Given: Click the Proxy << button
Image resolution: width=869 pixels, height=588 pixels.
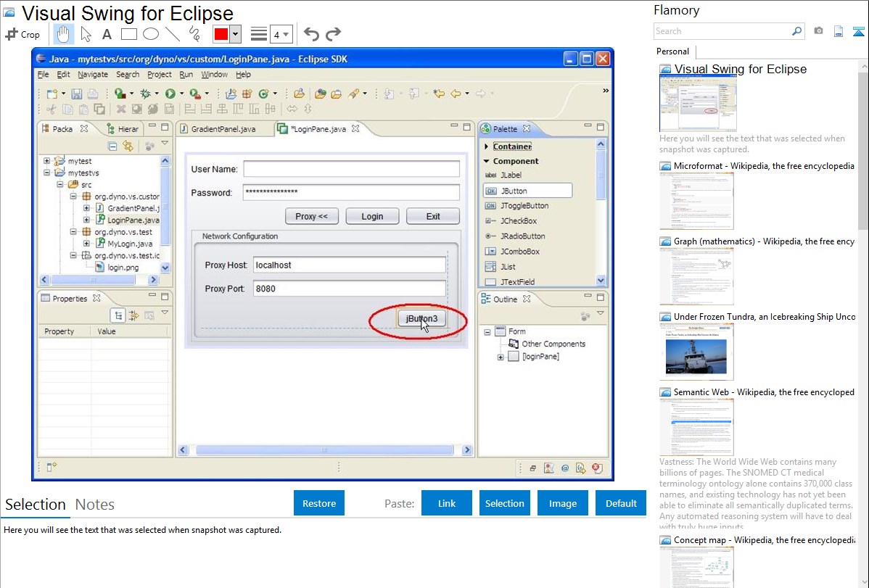Looking at the screenshot, I should coord(311,216).
